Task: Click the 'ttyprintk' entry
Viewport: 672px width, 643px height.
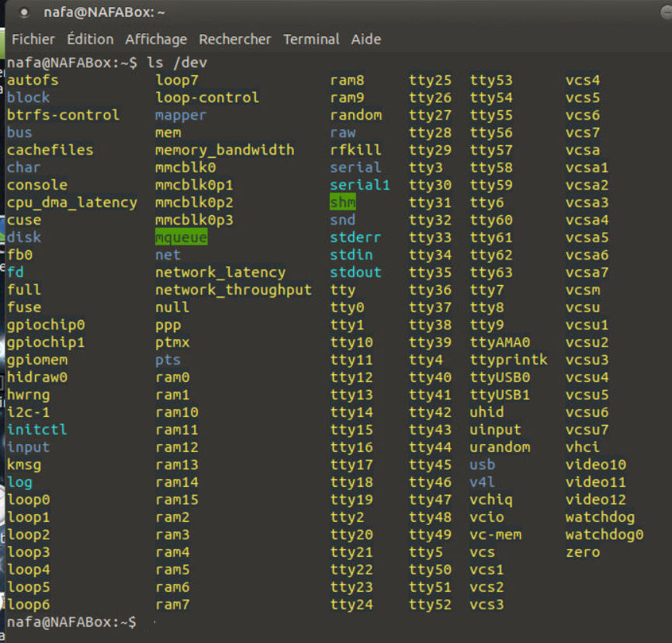Action: pos(509,360)
